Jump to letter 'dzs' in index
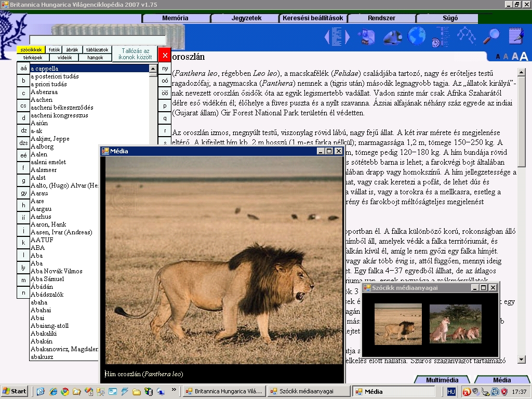 (x=23, y=143)
